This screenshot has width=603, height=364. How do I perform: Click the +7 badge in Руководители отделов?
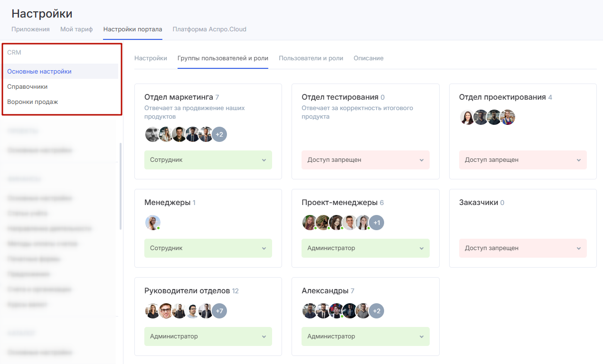coord(219,311)
